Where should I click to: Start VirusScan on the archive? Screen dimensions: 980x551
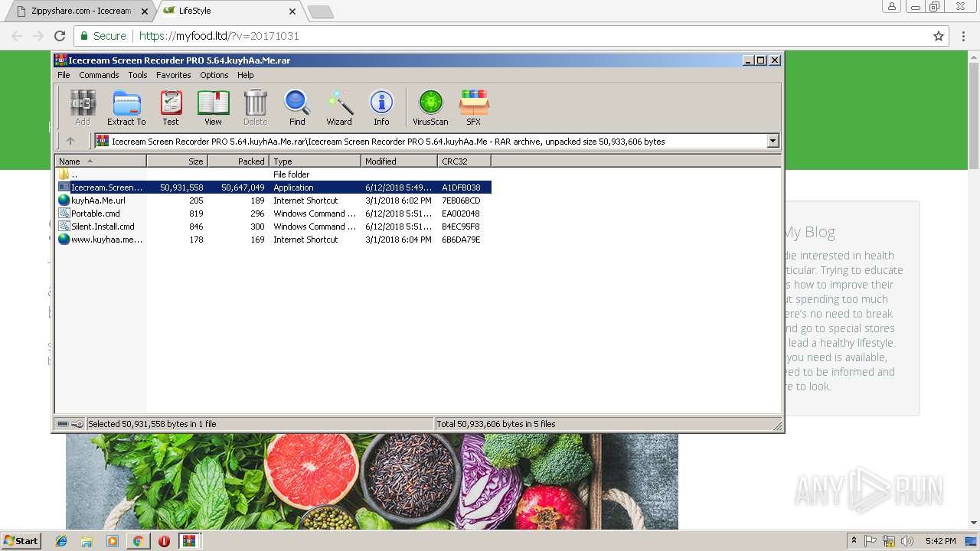[430, 107]
